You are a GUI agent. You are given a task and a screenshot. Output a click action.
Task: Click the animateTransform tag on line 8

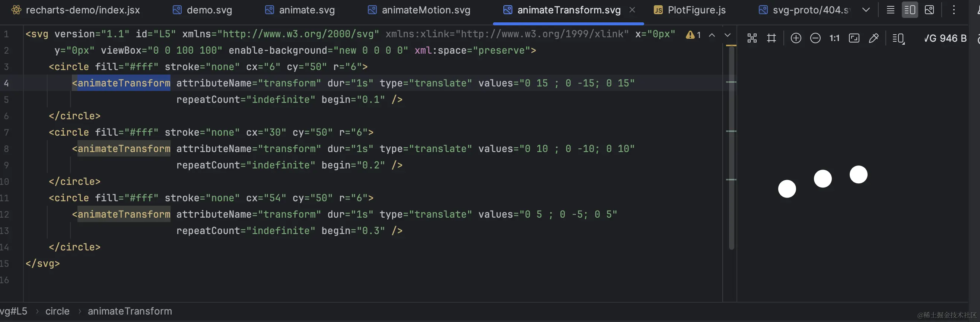click(124, 148)
